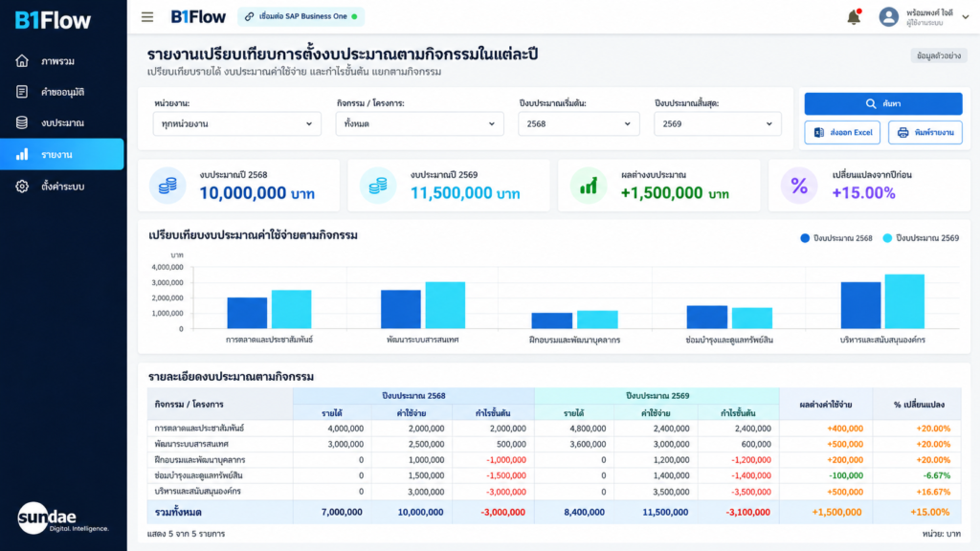Screen dimensions: 980x551
Task: Click the magnifier icon in search button
Action: click(x=871, y=103)
